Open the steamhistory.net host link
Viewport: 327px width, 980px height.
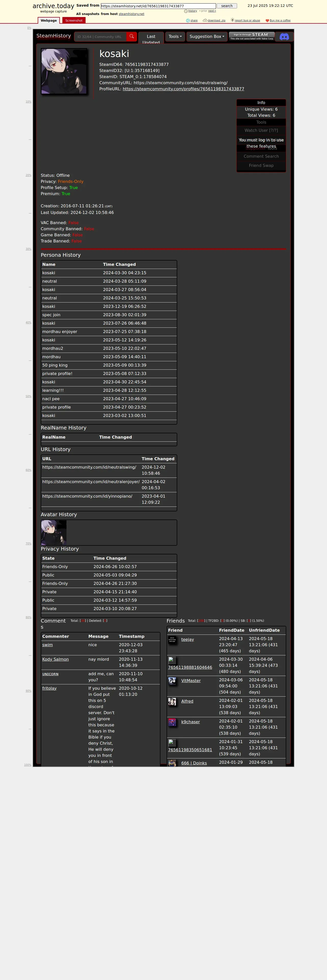click(131, 14)
